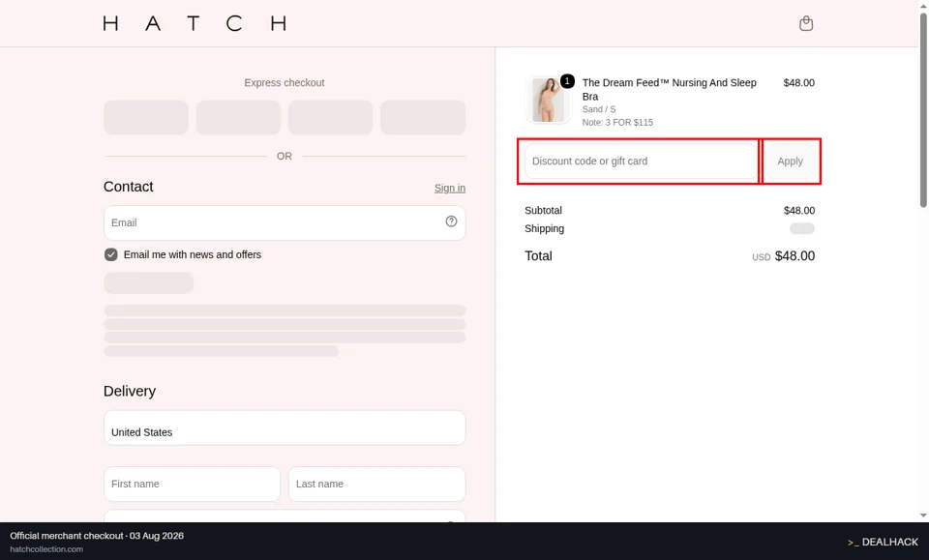
Task: Click the Nursing and Sleep Bra thumbnail
Action: click(x=548, y=100)
